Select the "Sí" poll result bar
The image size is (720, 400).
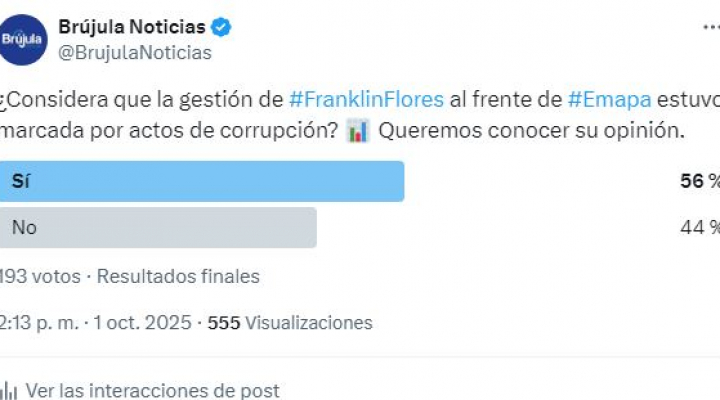tap(202, 181)
